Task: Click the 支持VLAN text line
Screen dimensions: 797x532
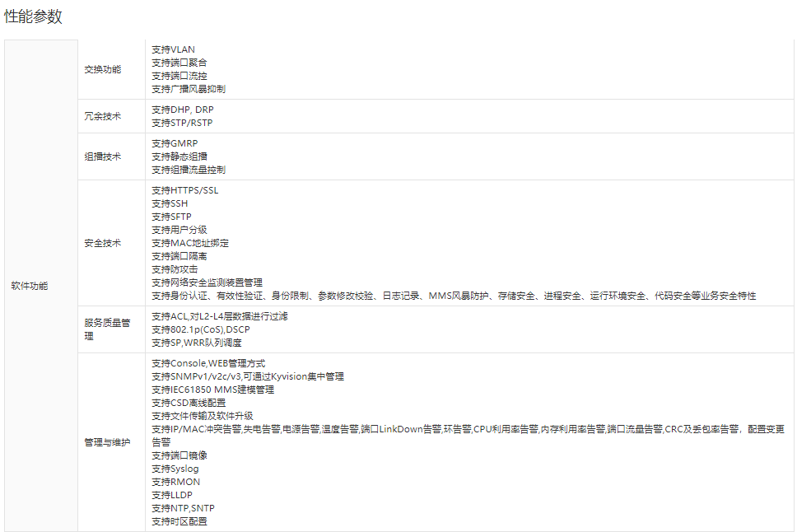Action: 174,49
